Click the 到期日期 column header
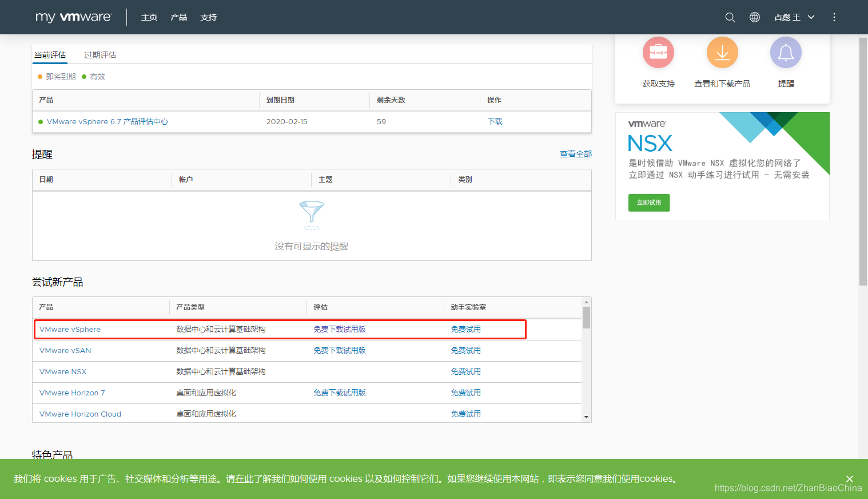The height and width of the screenshot is (499, 868). [280, 100]
